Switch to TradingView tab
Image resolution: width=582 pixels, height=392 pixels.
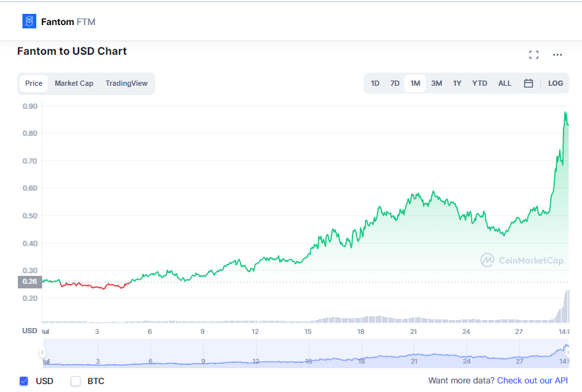pyautogui.click(x=126, y=83)
